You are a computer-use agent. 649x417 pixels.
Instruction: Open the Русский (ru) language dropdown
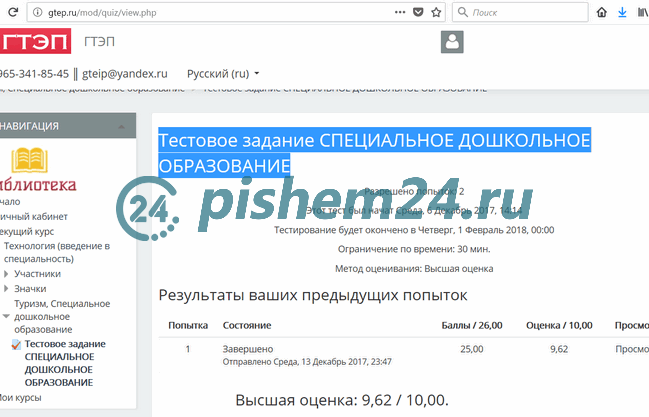click(x=224, y=74)
